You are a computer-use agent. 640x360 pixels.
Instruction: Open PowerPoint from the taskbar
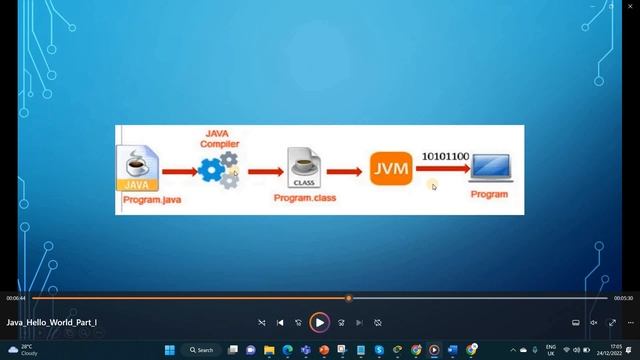[x=324, y=350]
